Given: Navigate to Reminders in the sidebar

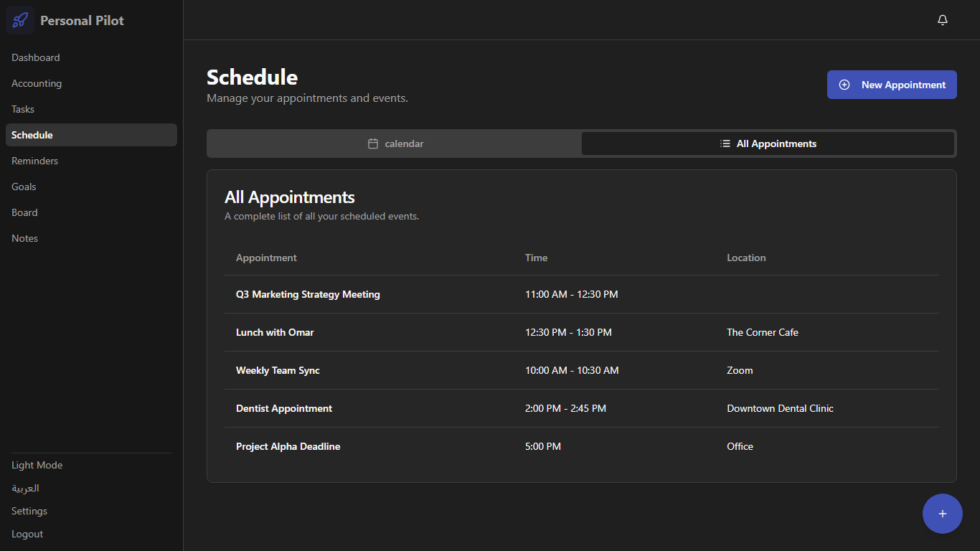Looking at the screenshot, I should pyautogui.click(x=34, y=161).
